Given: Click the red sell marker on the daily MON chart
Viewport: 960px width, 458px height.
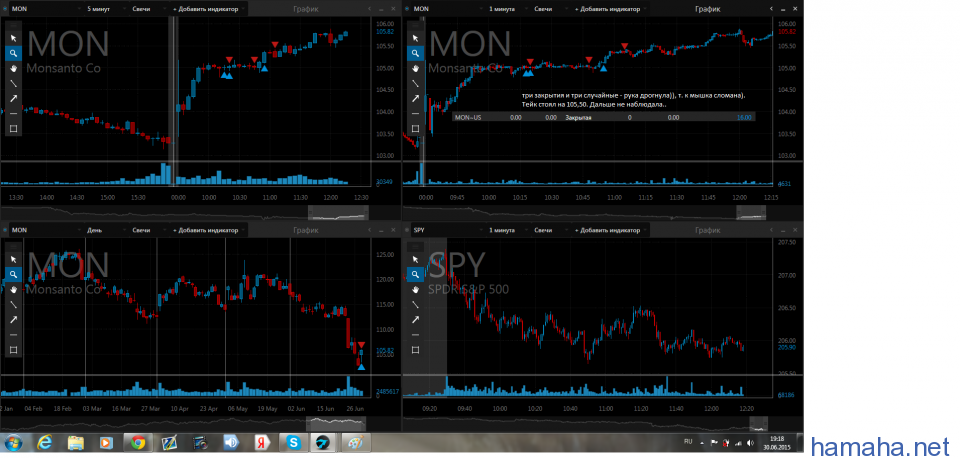Looking at the screenshot, I should click(x=361, y=345).
